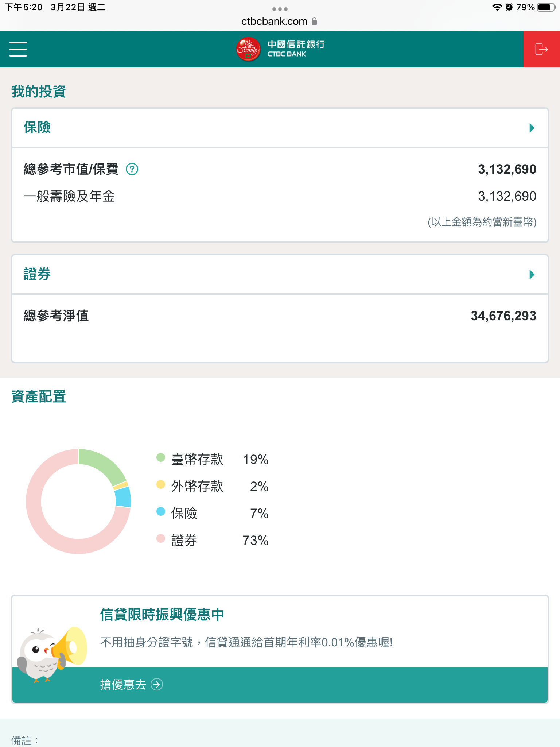This screenshot has width=560, height=747.
Task: Click the 搶優惠去 promotion button
Action: 123,684
